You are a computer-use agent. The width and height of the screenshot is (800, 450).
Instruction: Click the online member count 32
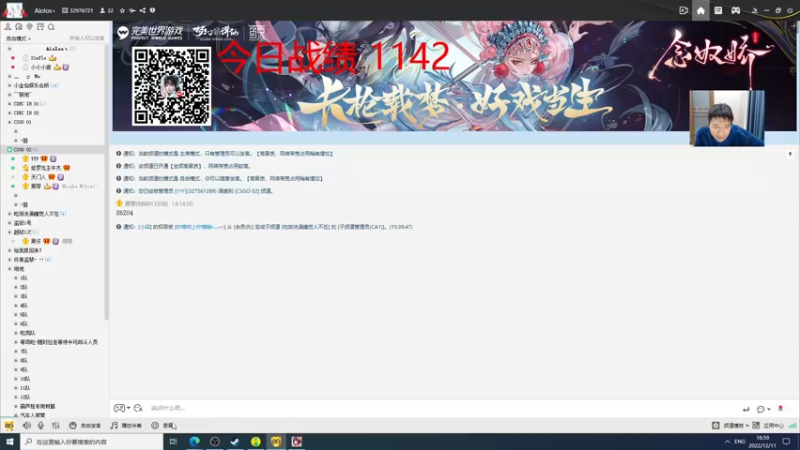point(107,10)
